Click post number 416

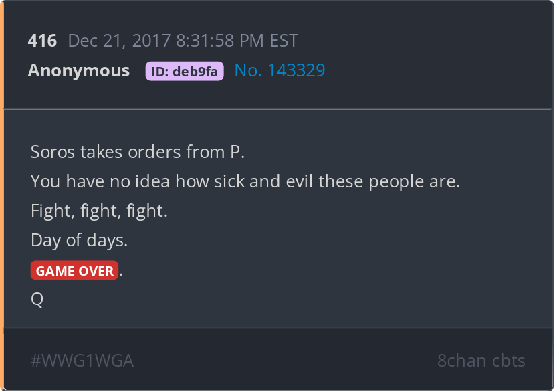(x=42, y=41)
